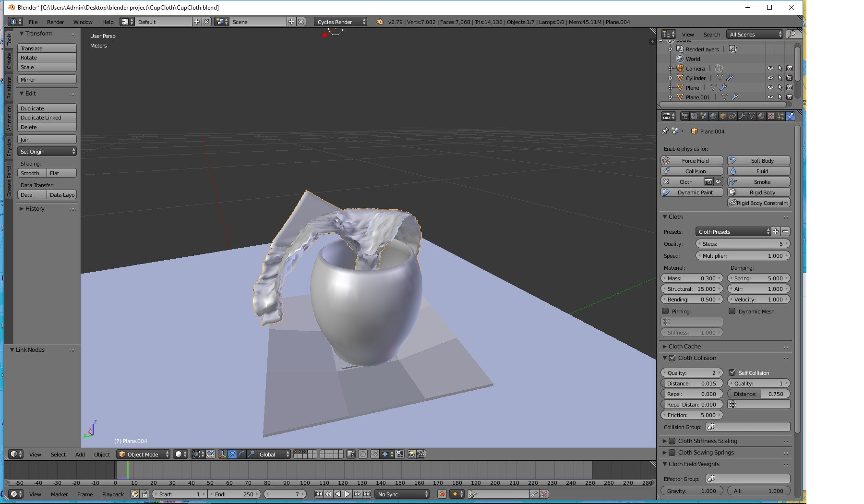The width and height of the screenshot is (864, 504).
Task: Open the Material properties tab sphere icon
Action: (x=761, y=116)
